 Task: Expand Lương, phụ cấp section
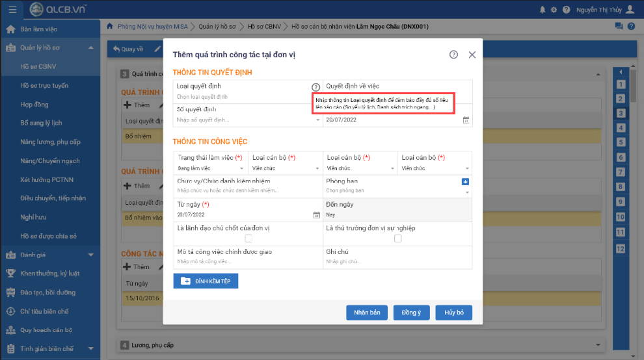596,345
